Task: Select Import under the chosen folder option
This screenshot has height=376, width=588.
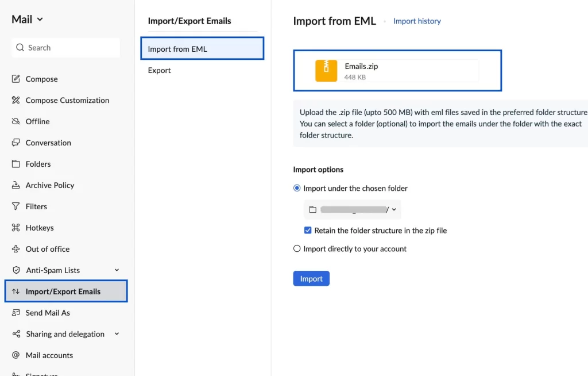Action: pyautogui.click(x=297, y=188)
